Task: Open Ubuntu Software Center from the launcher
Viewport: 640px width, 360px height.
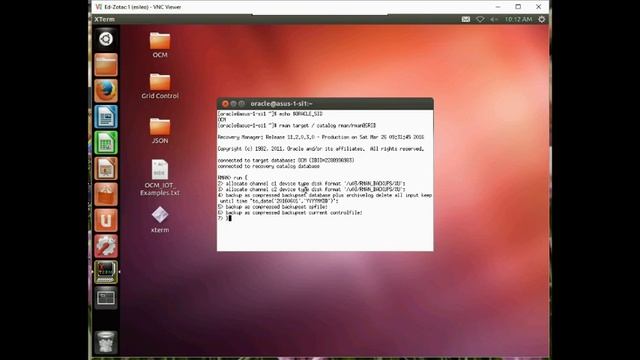Action: tap(106, 194)
